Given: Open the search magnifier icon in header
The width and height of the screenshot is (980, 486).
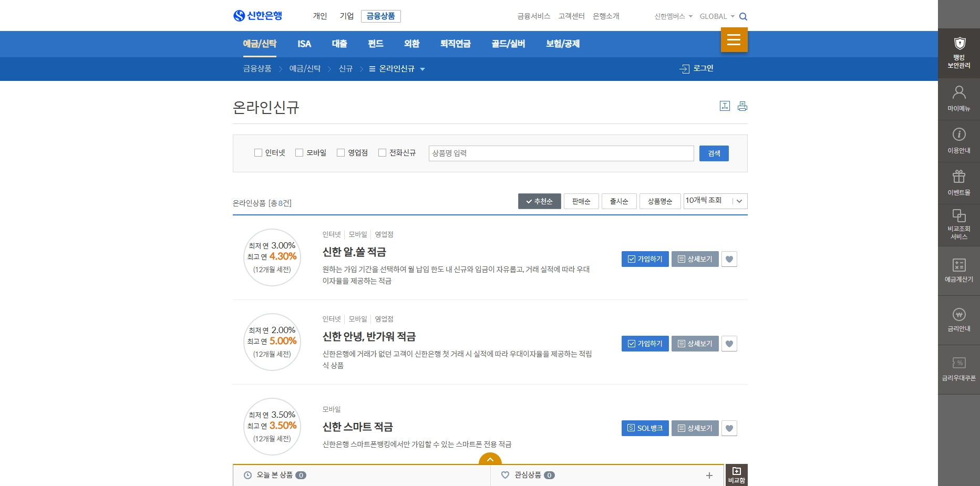Looking at the screenshot, I should [743, 16].
